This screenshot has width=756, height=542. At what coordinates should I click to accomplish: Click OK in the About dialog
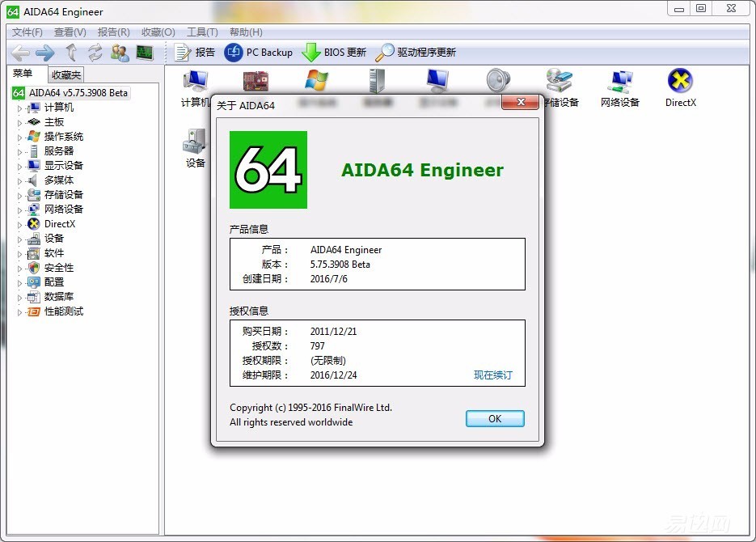click(495, 418)
